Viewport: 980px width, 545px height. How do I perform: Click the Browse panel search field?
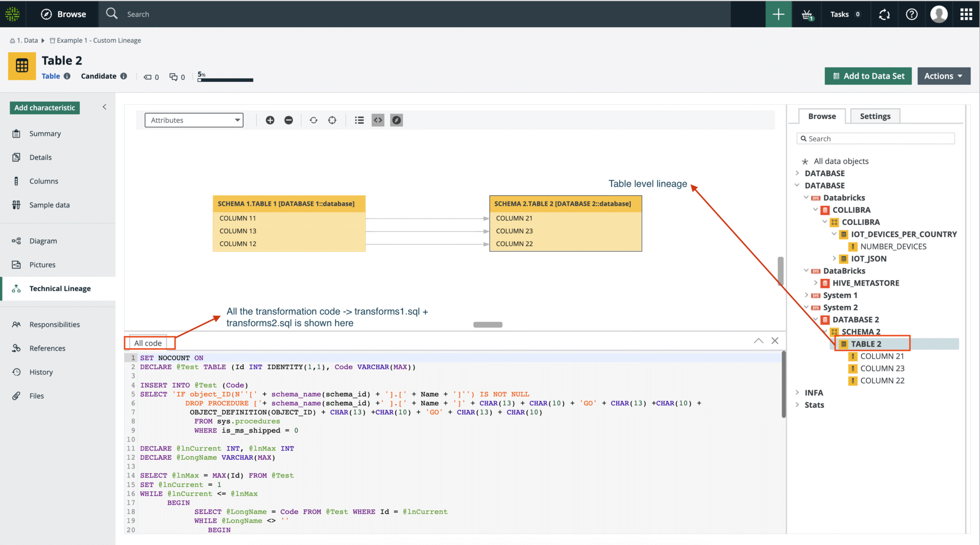876,139
